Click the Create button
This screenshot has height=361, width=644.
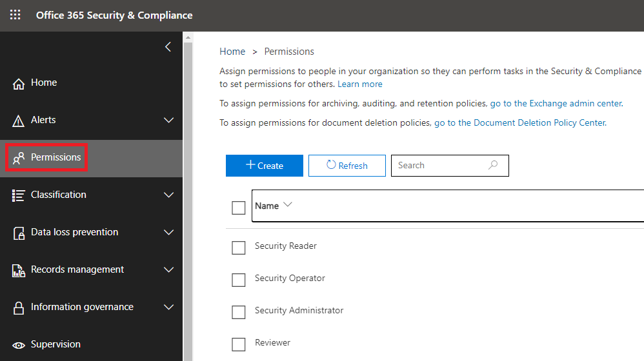[x=265, y=166]
